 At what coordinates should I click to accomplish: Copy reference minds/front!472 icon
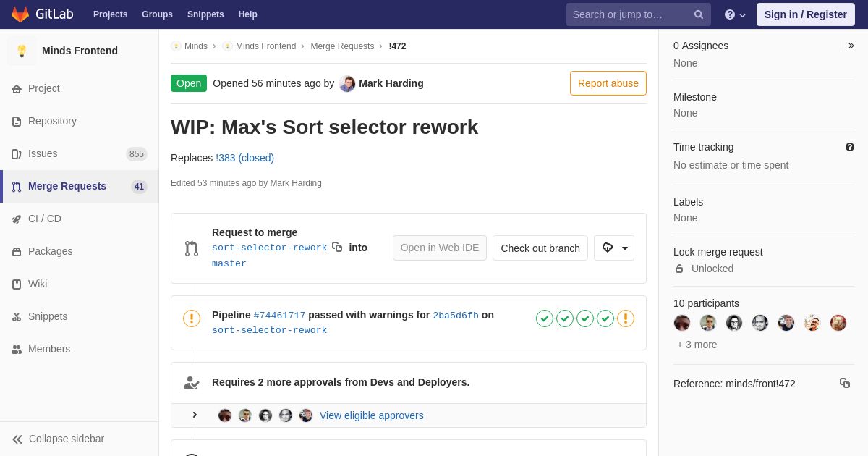(845, 383)
